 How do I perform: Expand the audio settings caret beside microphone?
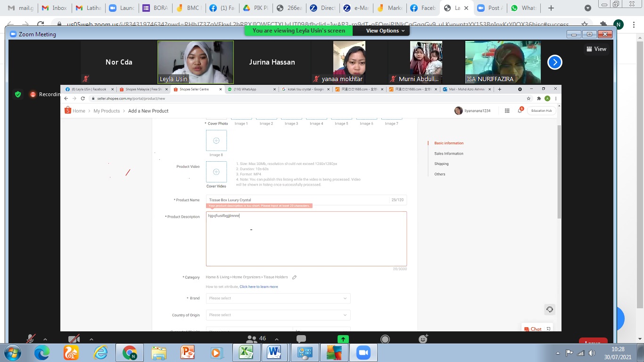(45, 339)
